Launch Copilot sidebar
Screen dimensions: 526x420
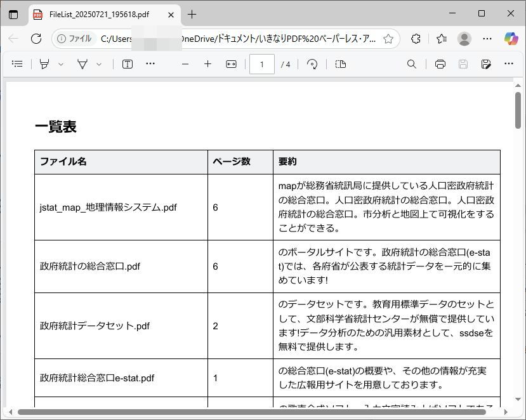coord(511,39)
